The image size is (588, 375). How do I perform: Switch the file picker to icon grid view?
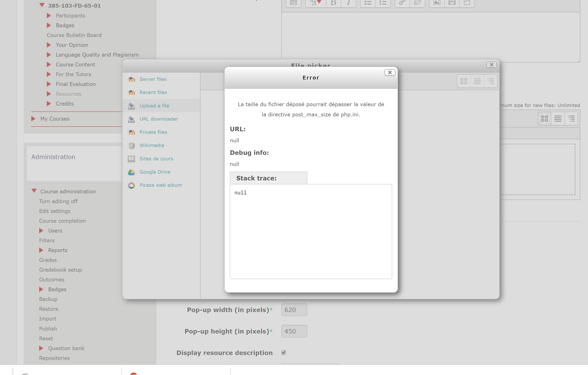(464, 81)
